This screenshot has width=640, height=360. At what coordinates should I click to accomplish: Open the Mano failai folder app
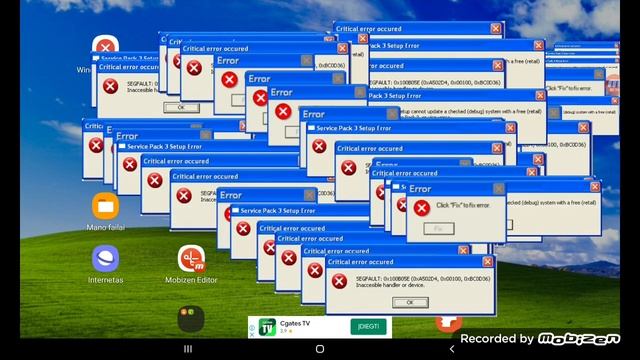[105, 206]
